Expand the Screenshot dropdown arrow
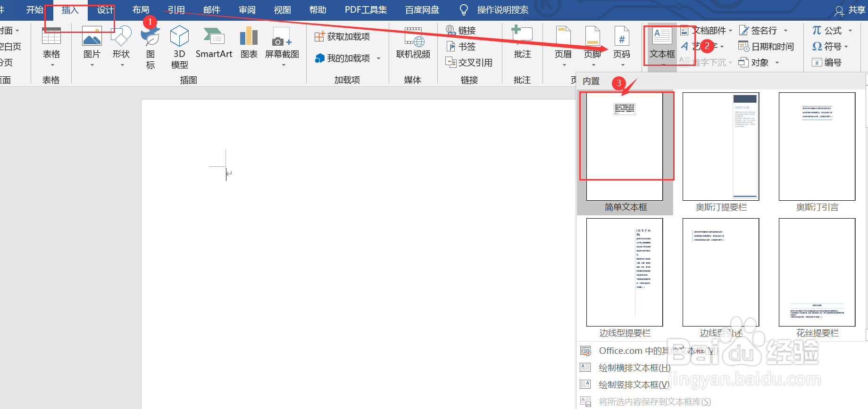 tap(284, 65)
